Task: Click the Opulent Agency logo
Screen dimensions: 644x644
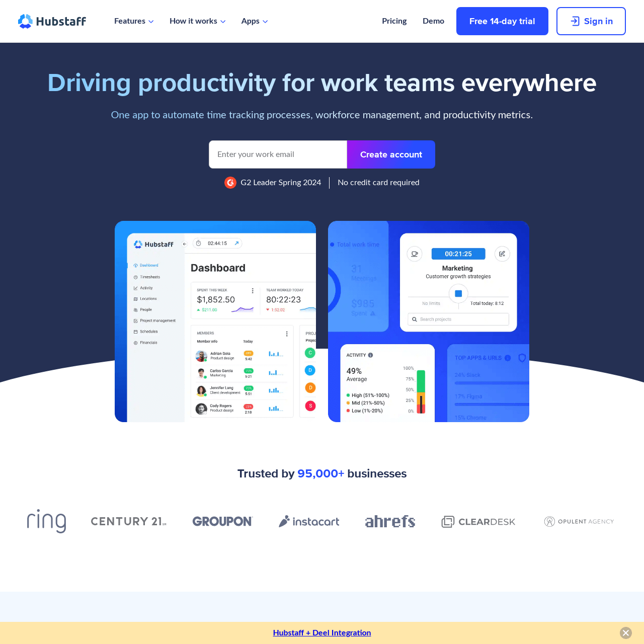Action: [579, 521]
